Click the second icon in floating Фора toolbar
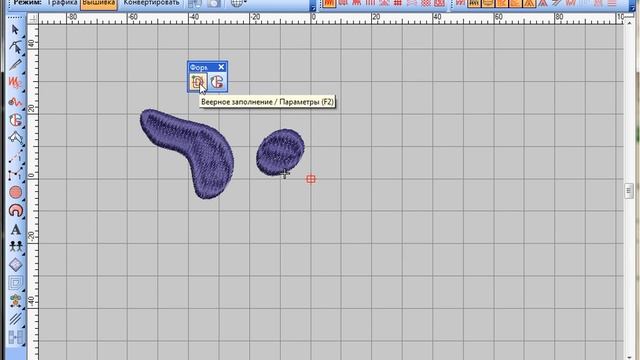This screenshot has width=640, height=360. coord(217,82)
